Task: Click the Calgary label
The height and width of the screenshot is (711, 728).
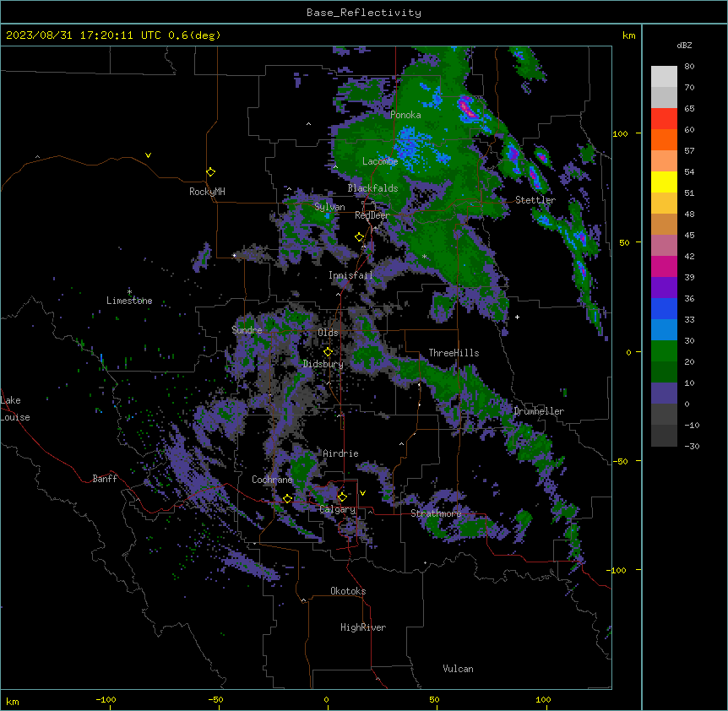Action: pos(338,509)
